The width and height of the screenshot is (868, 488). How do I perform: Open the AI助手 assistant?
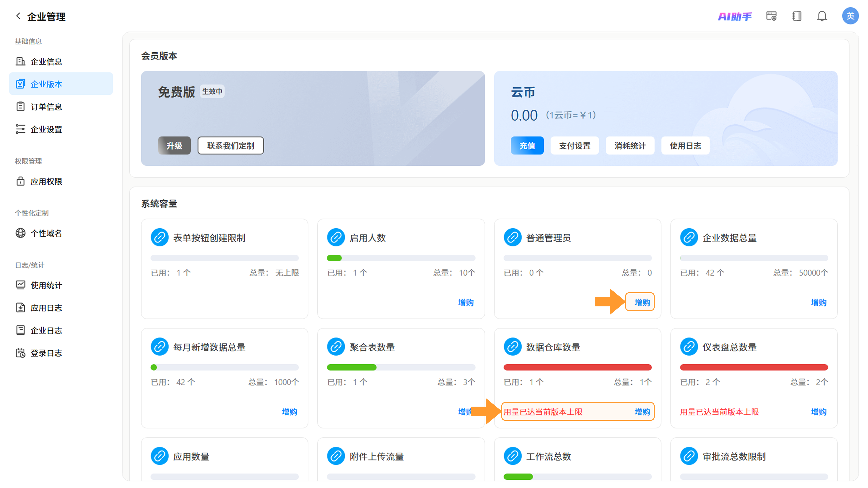pyautogui.click(x=735, y=16)
